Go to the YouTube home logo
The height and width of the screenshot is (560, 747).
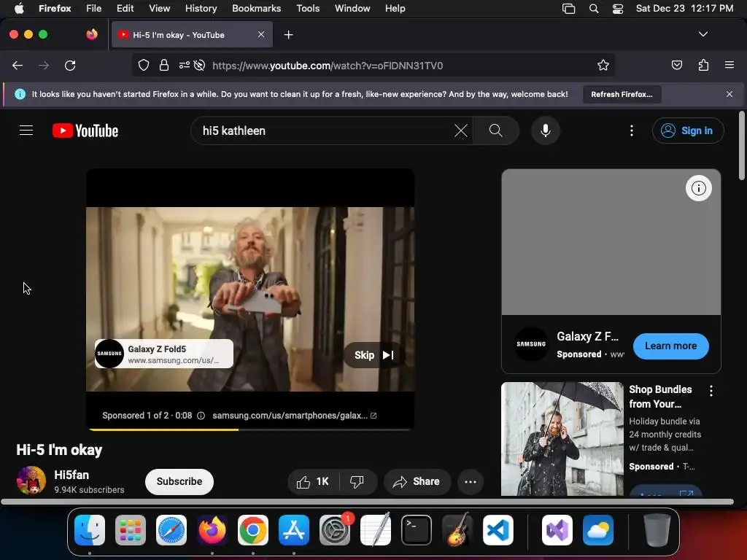pos(85,131)
